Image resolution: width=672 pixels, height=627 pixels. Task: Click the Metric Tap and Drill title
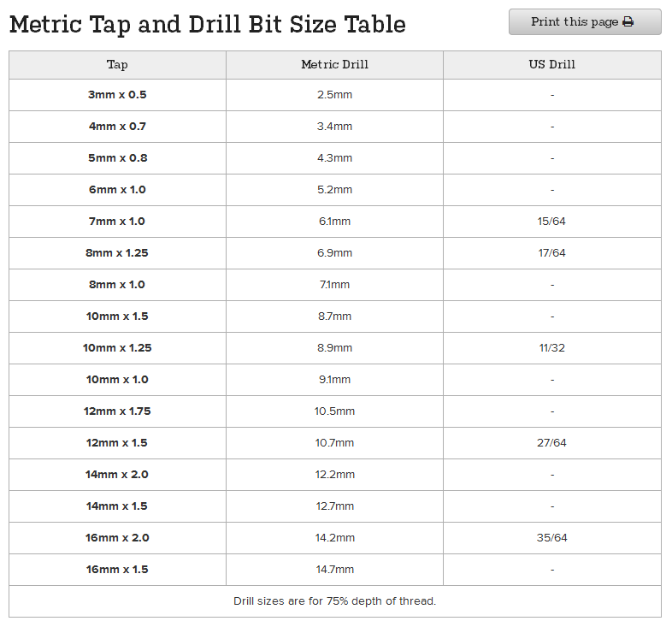pyautogui.click(x=208, y=25)
